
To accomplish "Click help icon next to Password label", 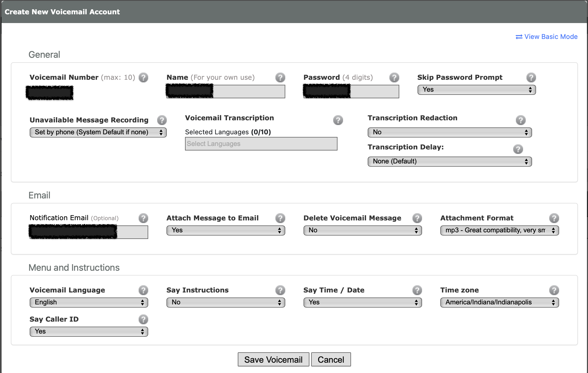I will coord(394,78).
